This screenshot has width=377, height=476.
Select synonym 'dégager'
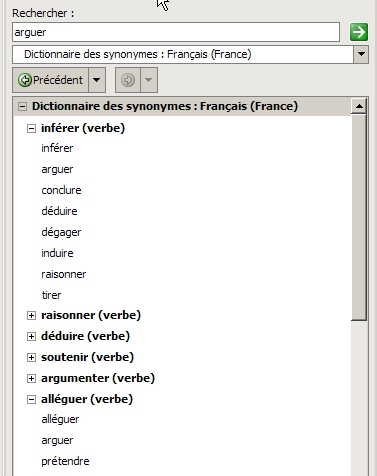coord(61,232)
